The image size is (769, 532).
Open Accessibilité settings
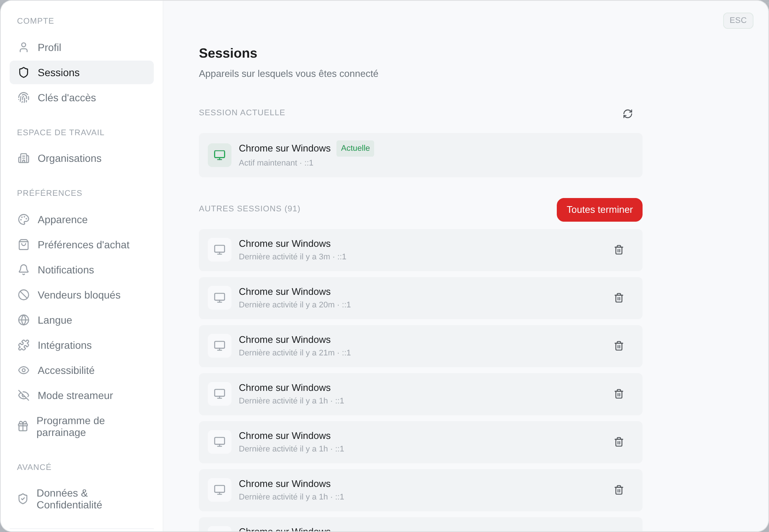point(81,370)
